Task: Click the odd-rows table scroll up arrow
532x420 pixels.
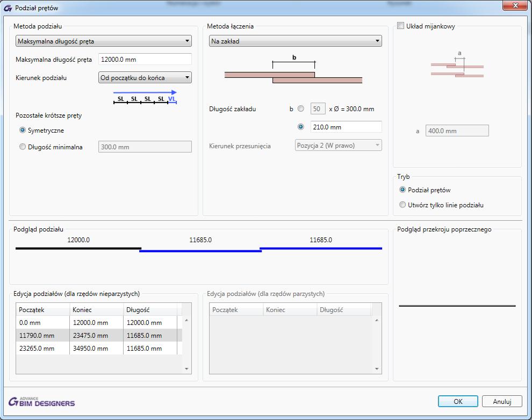Action: (x=186, y=320)
